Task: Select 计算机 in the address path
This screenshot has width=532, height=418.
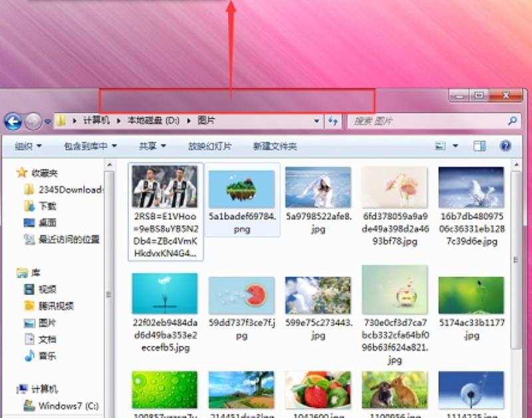Action: 96,120
